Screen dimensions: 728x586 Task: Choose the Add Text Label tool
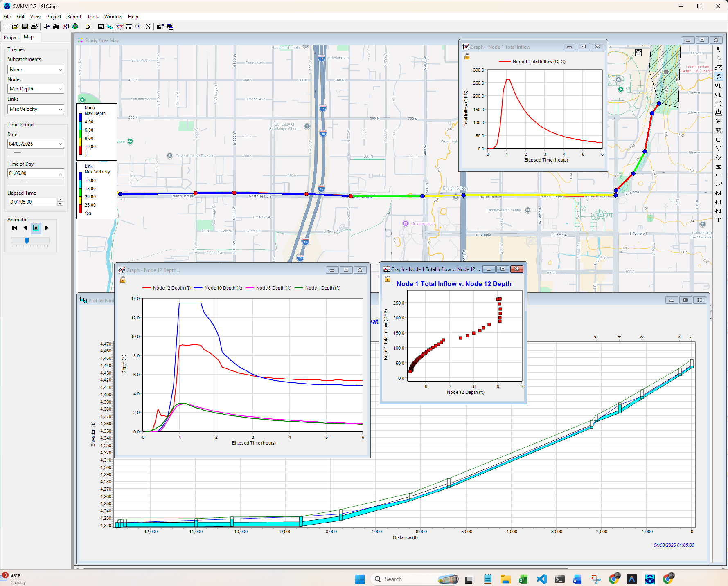coord(719,220)
